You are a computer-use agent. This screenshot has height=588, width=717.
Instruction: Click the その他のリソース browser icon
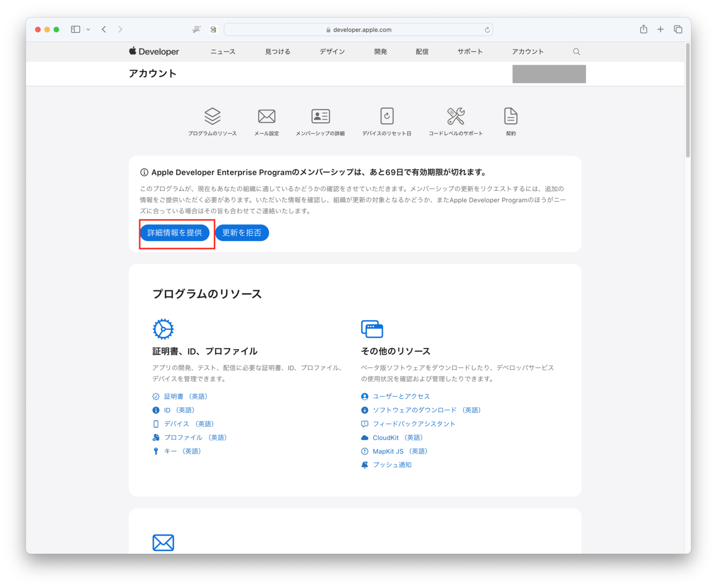point(372,329)
